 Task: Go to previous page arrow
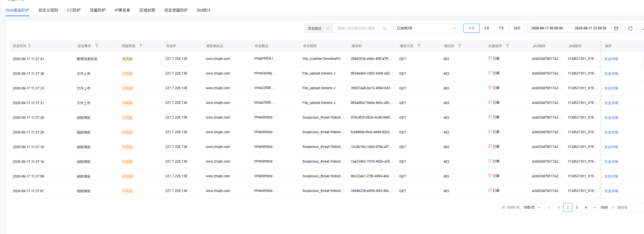549,207
